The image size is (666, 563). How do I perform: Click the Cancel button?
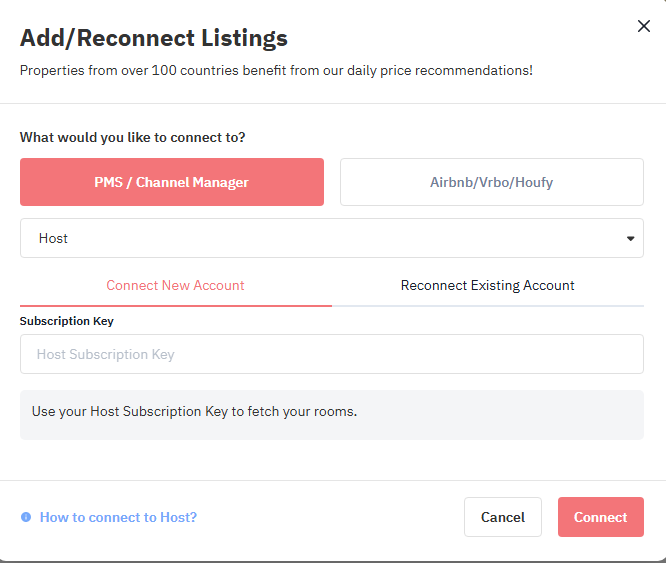503,517
